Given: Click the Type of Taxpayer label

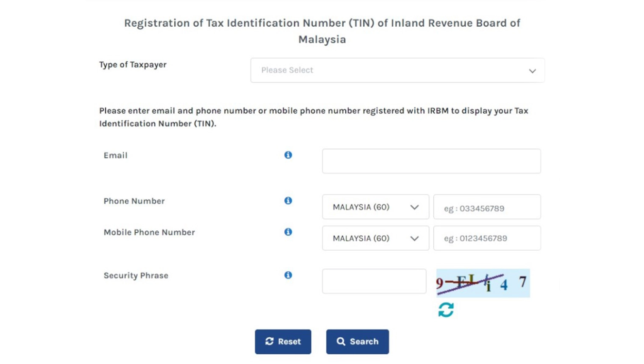Looking at the screenshot, I should coord(133,65).
